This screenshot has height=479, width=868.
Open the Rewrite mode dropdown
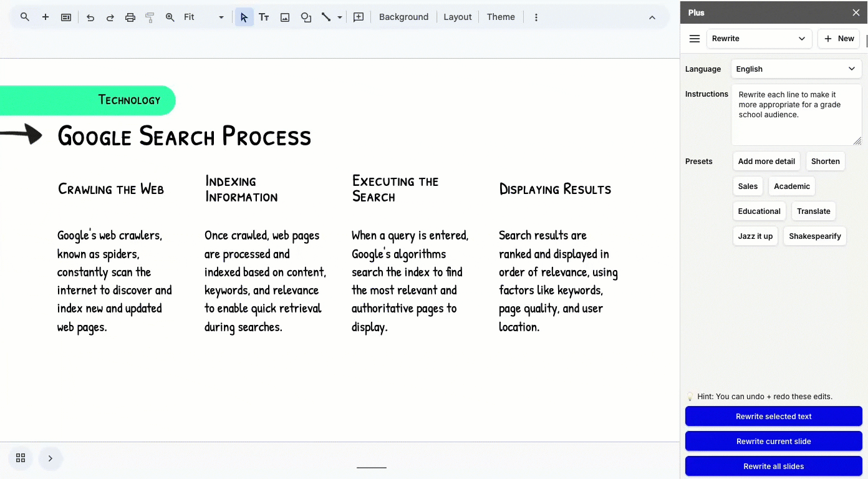(759, 39)
